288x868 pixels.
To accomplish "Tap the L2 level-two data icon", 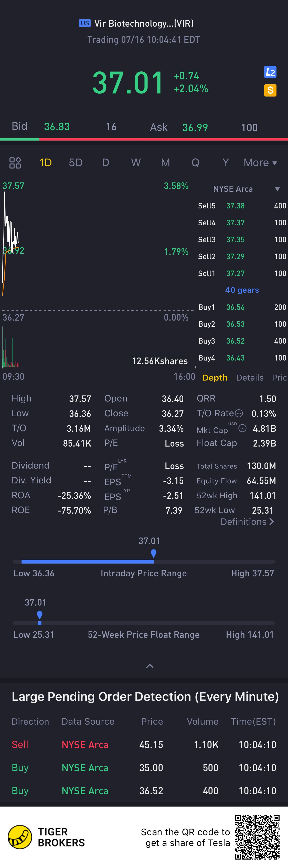I will [270, 72].
